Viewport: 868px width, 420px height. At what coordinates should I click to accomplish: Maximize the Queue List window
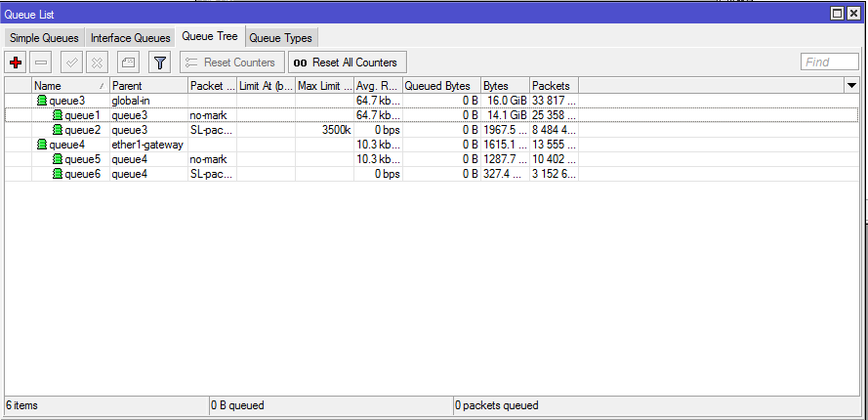[838, 14]
